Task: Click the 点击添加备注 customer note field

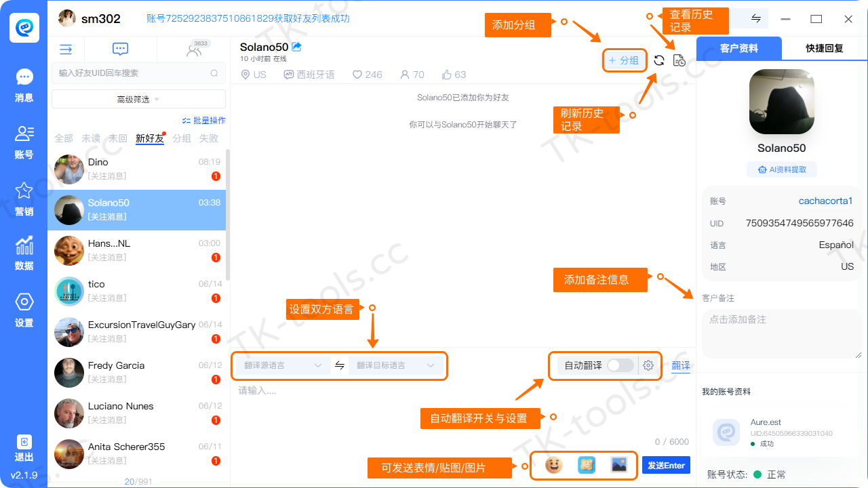Action: 782,334
